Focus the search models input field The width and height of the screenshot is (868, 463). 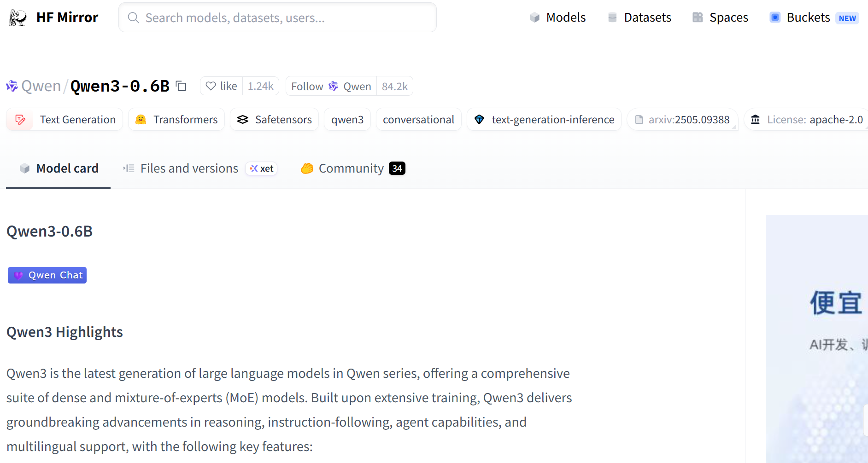277,17
